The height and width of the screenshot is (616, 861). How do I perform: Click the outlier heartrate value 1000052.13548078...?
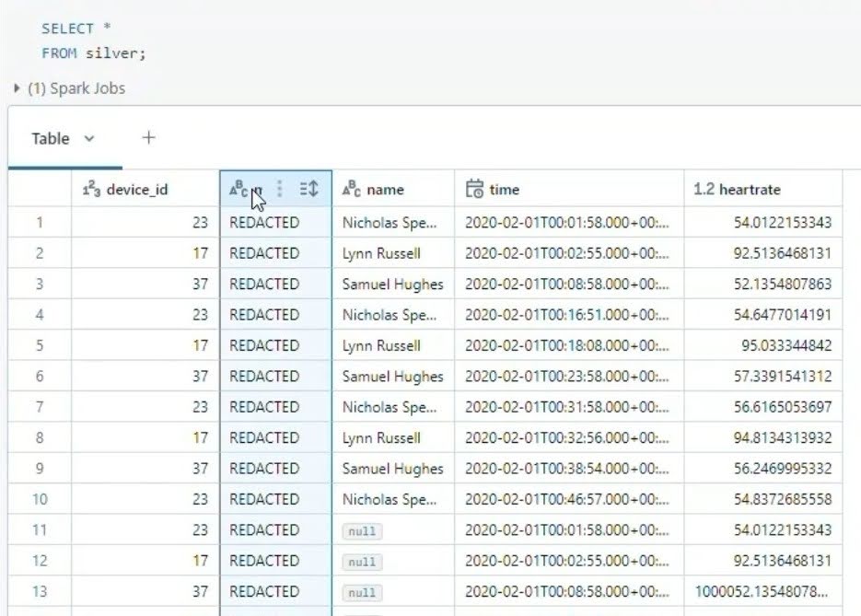pos(761,591)
